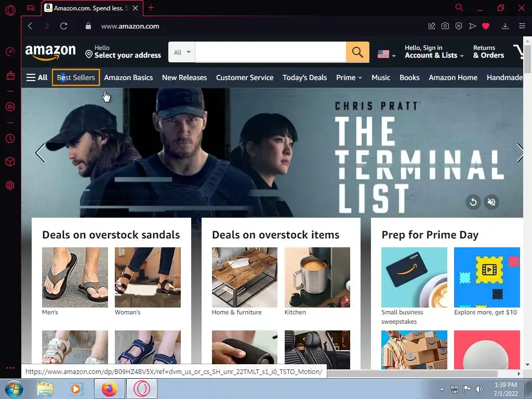Screen dimensions: 532x399
Task: Open Windows Media Player from taskbar
Action: click(76, 389)
